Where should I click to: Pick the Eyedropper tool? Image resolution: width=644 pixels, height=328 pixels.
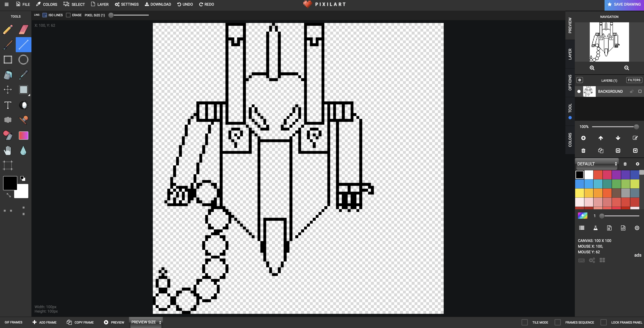pyautogui.click(x=23, y=75)
